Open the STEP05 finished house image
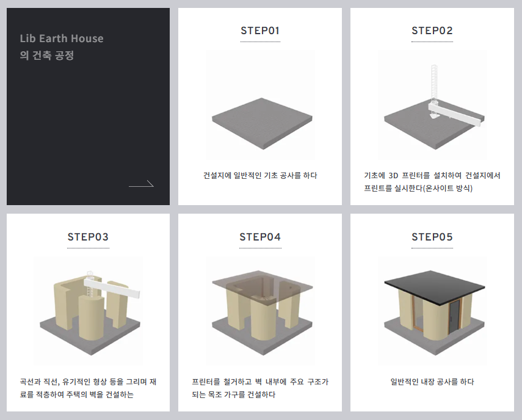Image resolution: width=522 pixels, height=420 pixels. [x=432, y=311]
